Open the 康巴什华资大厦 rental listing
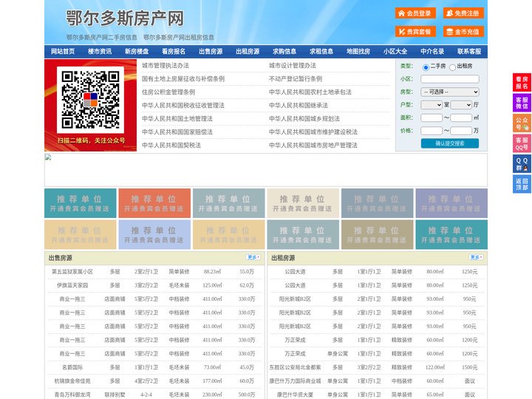 (x=295, y=395)
